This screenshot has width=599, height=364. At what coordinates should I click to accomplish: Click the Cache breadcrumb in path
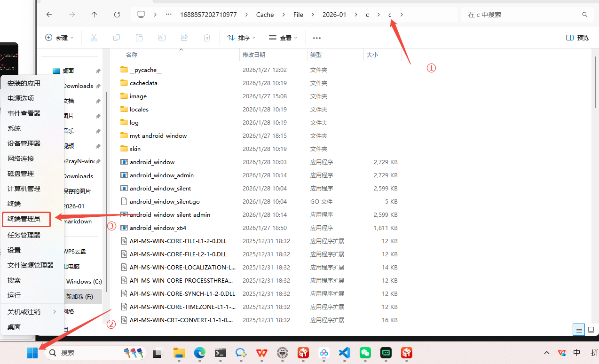[265, 15]
